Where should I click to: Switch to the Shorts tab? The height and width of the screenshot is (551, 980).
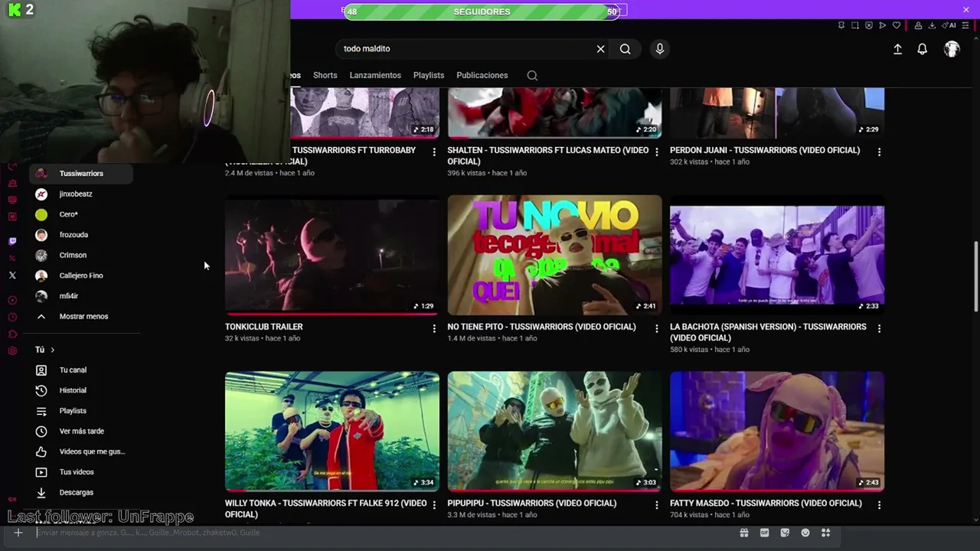click(x=325, y=76)
